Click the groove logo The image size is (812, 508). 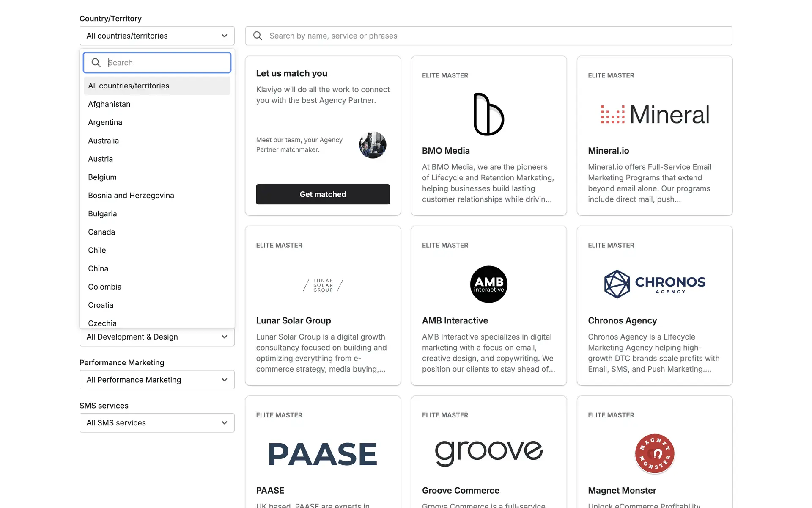click(x=488, y=453)
